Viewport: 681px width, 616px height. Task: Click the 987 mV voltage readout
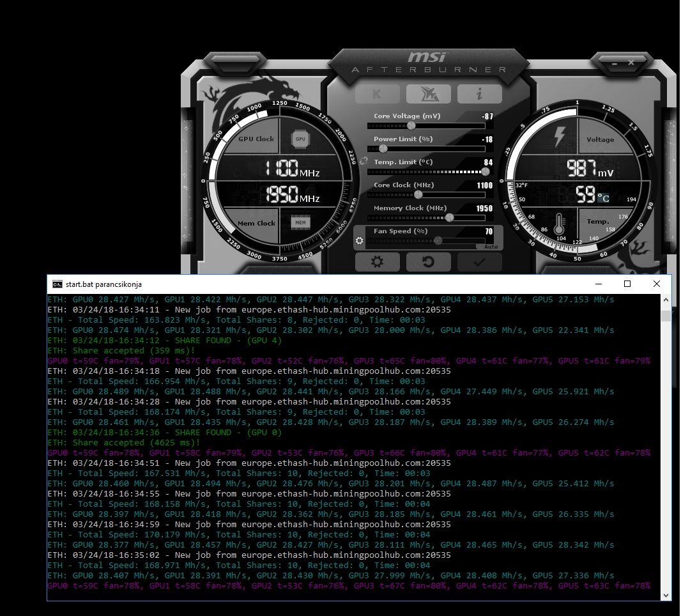pyautogui.click(x=590, y=169)
